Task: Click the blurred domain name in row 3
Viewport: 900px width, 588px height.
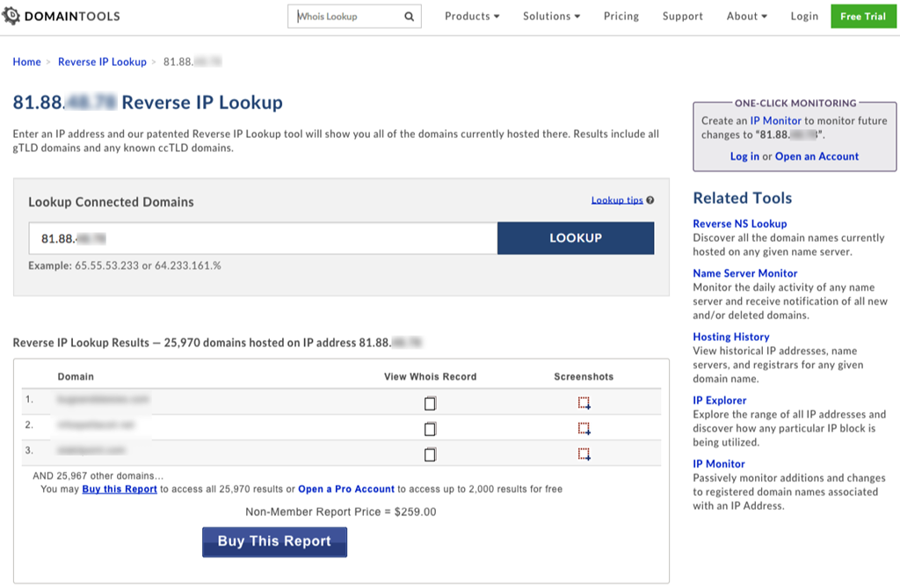Action: (91, 450)
